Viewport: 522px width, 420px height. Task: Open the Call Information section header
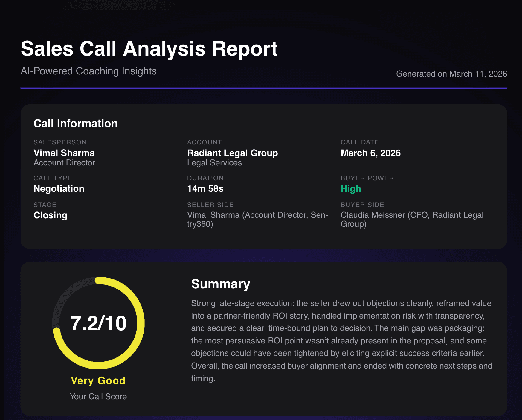click(76, 123)
